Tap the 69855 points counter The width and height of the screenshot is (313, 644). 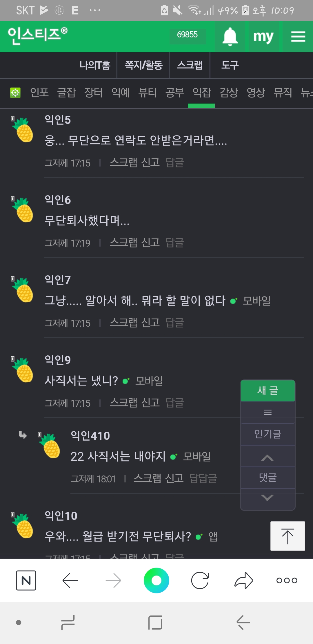188,35
